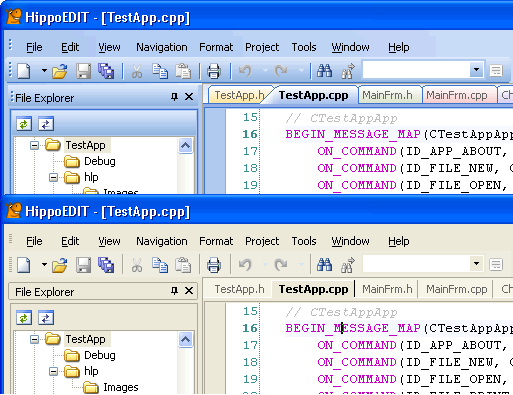The height and width of the screenshot is (395, 513).
Task: Toggle auto-hide pin of bottom File Explorer
Action: [174, 291]
